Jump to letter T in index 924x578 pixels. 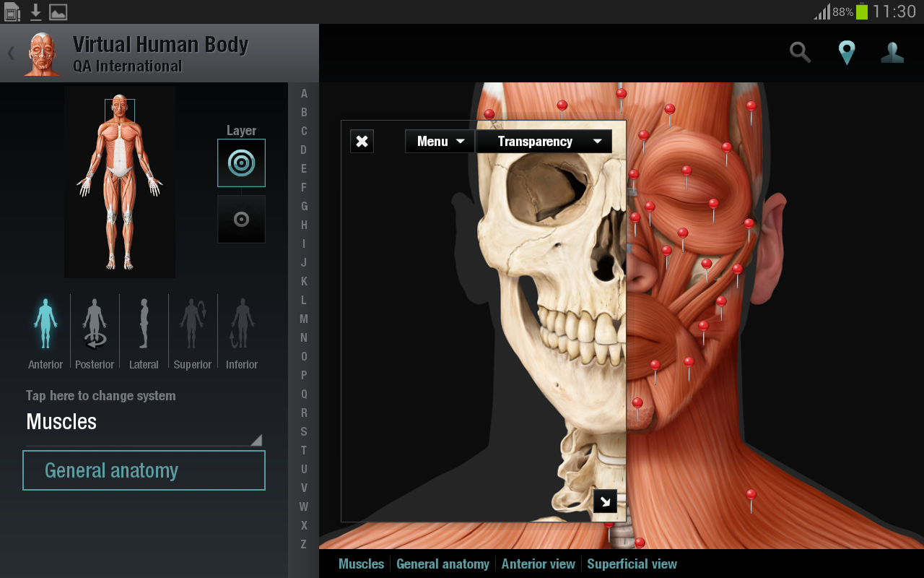tap(304, 450)
